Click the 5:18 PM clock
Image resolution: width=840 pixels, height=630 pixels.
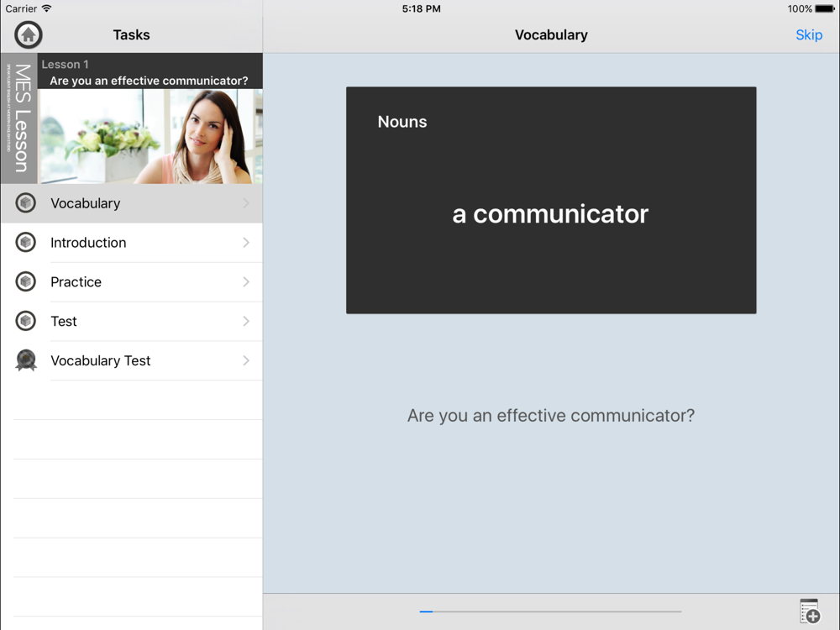click(422, 8)
